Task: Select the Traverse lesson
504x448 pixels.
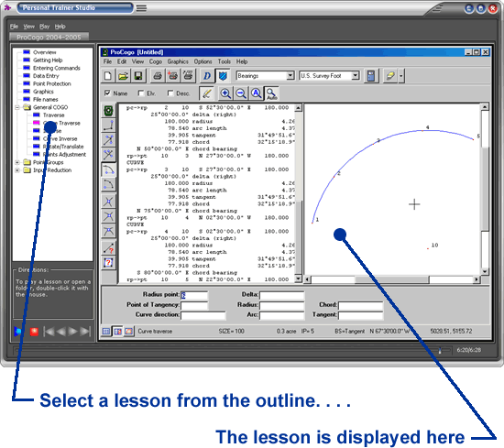Action: click(x=54, y=115)
